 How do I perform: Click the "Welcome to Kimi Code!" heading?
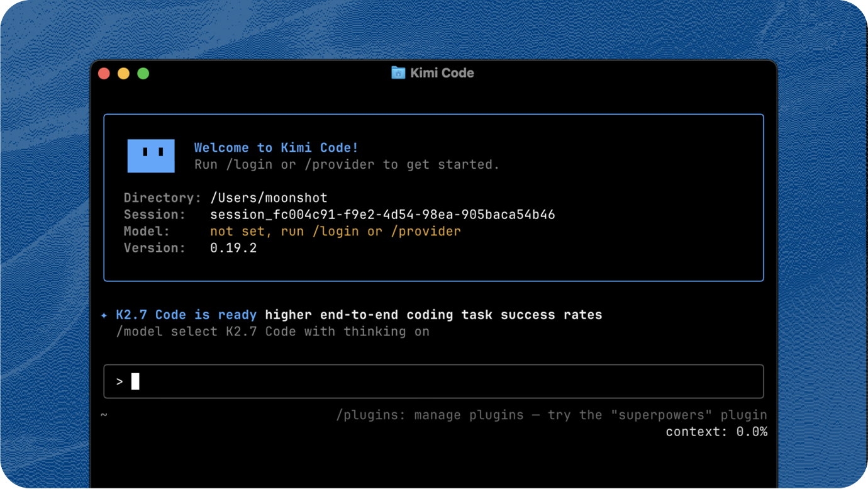pyautogui.click(x=276, y=148)
